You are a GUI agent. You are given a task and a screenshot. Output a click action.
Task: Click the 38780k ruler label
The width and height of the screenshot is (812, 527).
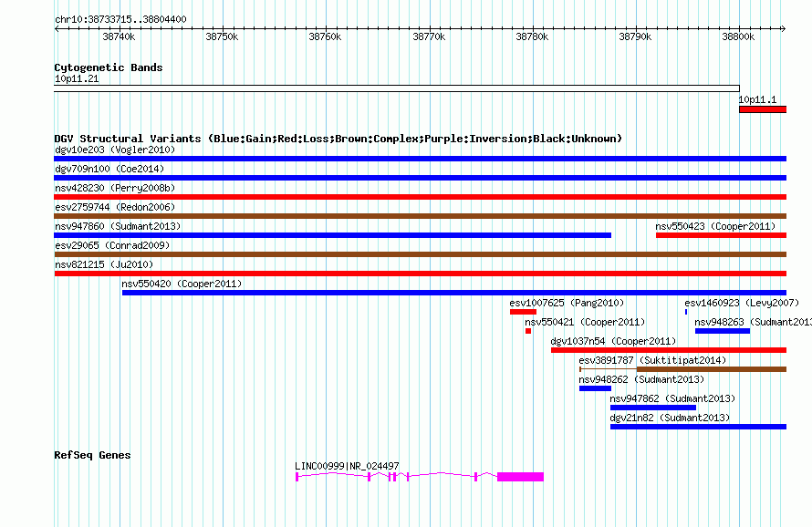coord(532,36)
